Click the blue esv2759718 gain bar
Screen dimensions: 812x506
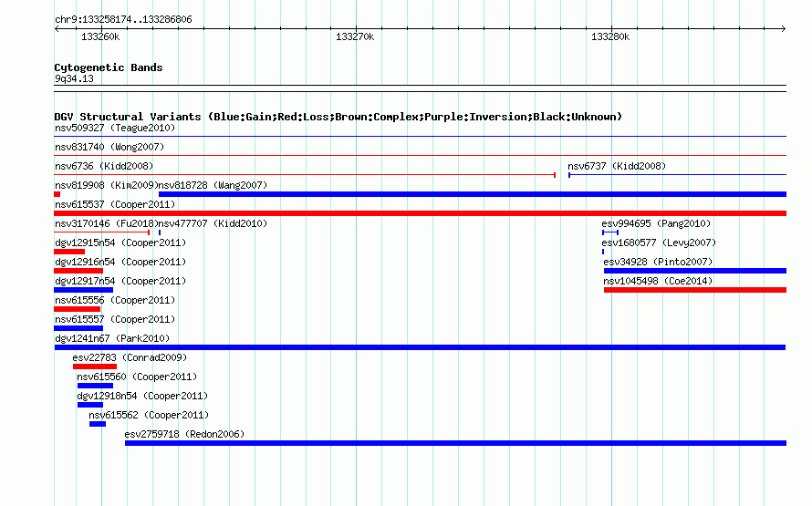(x=455, y=443)
